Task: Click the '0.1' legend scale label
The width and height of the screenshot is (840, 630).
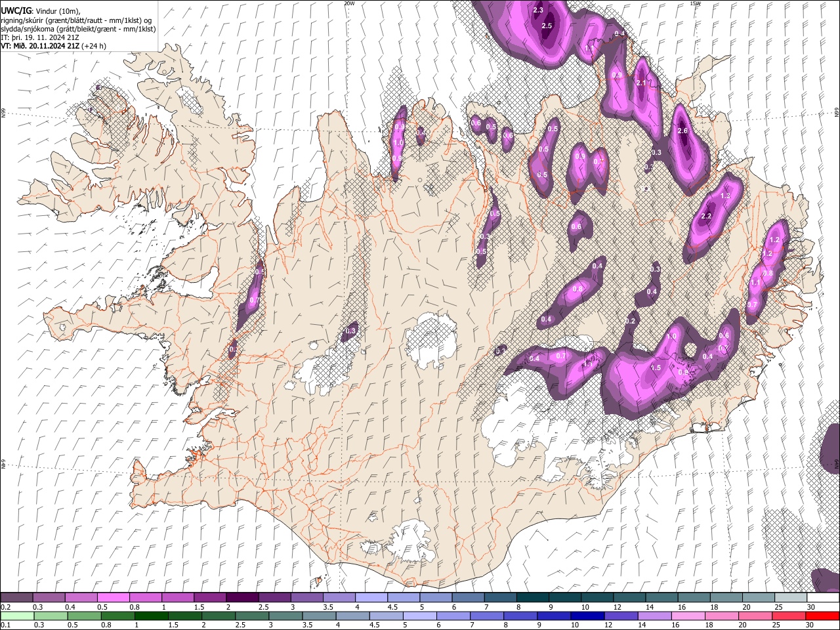Action: coord(5,625)
